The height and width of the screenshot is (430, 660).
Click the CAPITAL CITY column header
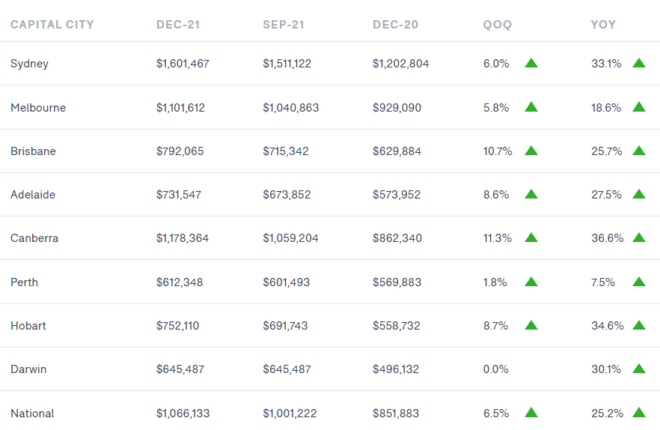click(x=51, y=24)
